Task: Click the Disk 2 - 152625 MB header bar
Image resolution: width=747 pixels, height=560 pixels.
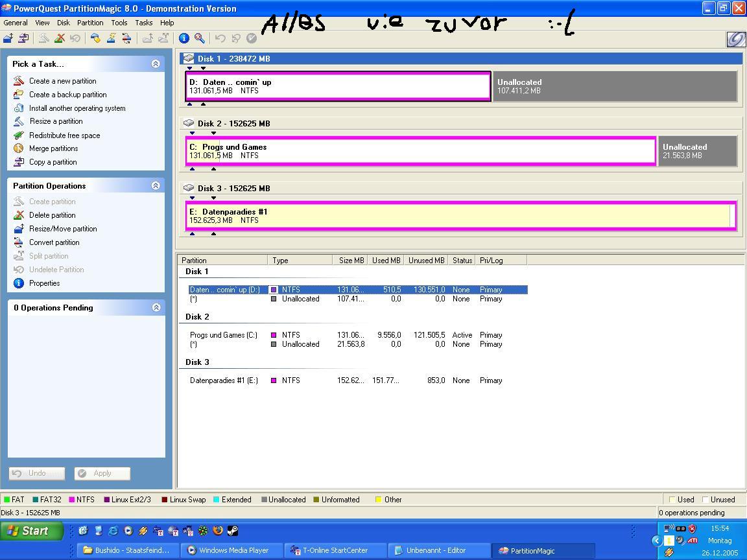Action: (460, 123)
